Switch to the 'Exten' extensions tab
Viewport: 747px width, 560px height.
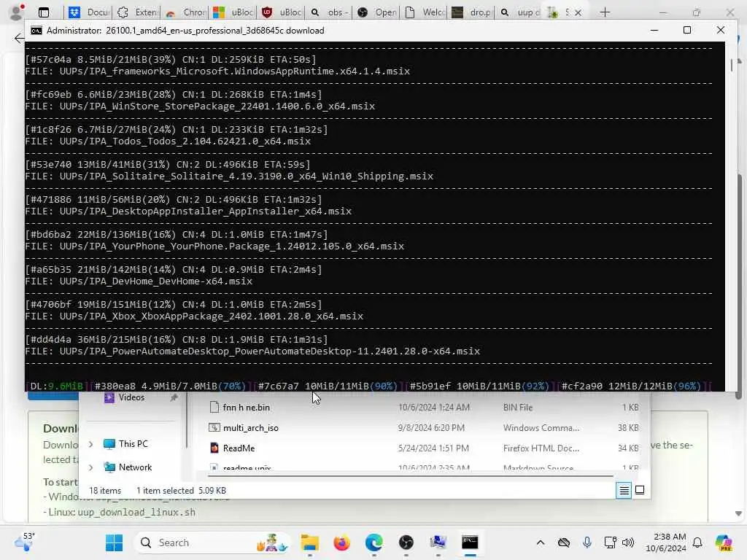(x=137, y=12)
